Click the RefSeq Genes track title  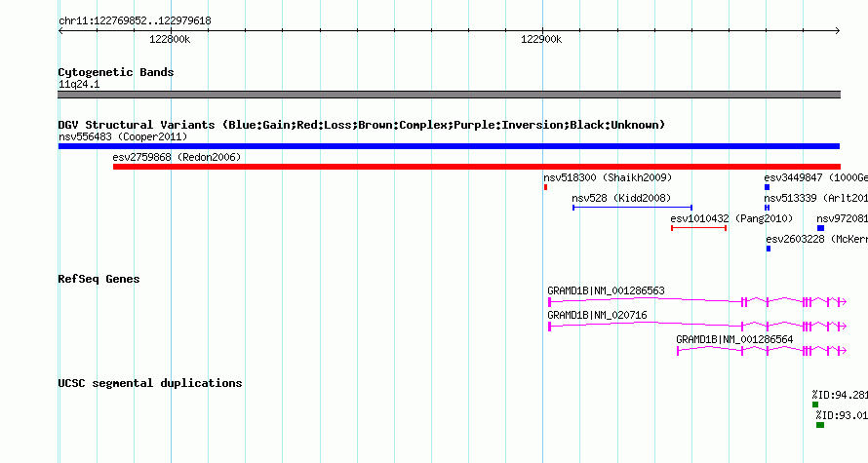[99, 279]
